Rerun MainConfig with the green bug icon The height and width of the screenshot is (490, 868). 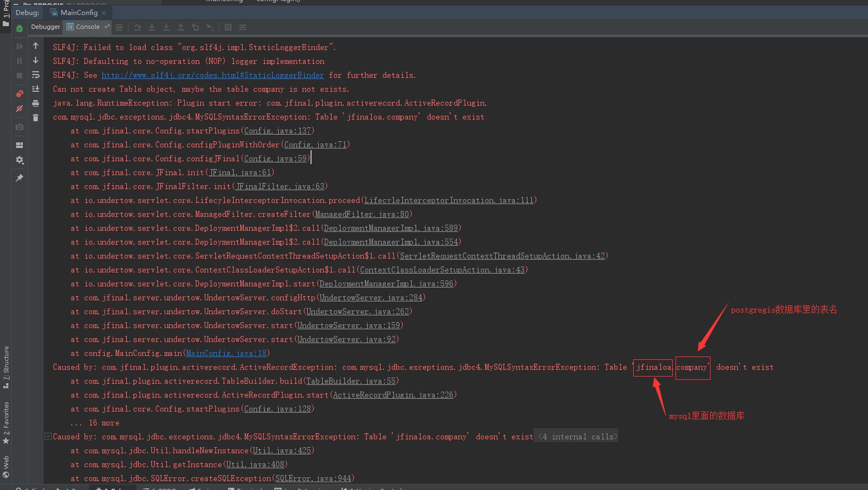(x=19, y=28)
